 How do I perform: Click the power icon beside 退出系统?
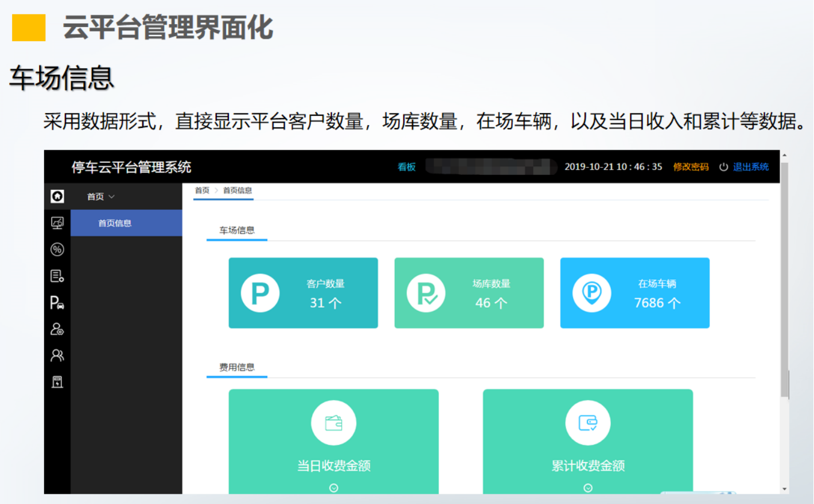point(724,167)
